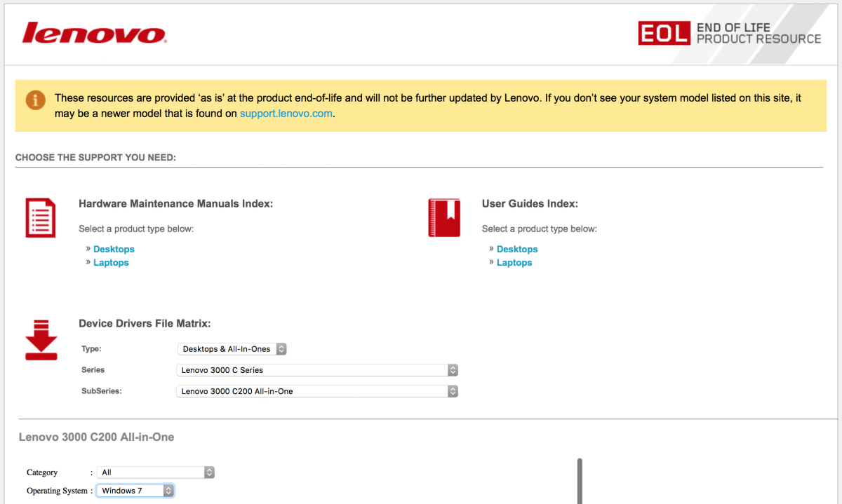Viewport: 842px width, 504px height.
Task: Click the 'SubSeries:' label
Action: point(102,391)
